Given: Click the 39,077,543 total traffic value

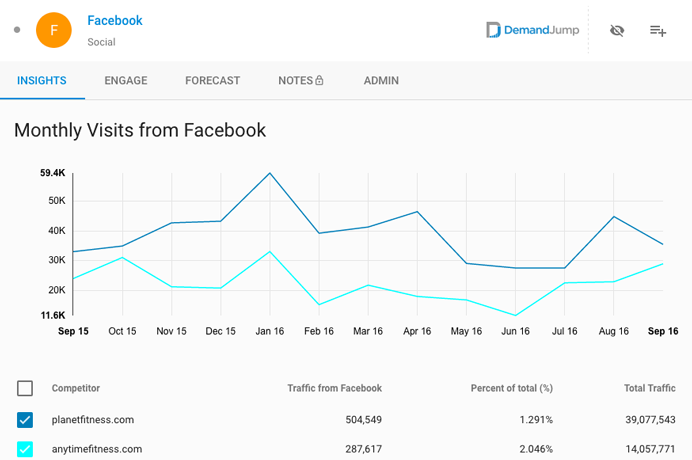Looking at the screenshot, I should pos(650,420).
